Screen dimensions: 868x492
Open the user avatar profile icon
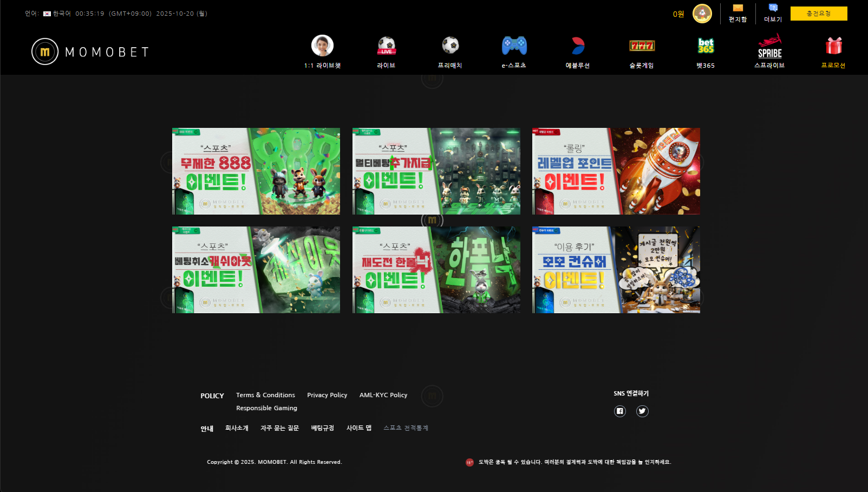click(x=702, y=14)
